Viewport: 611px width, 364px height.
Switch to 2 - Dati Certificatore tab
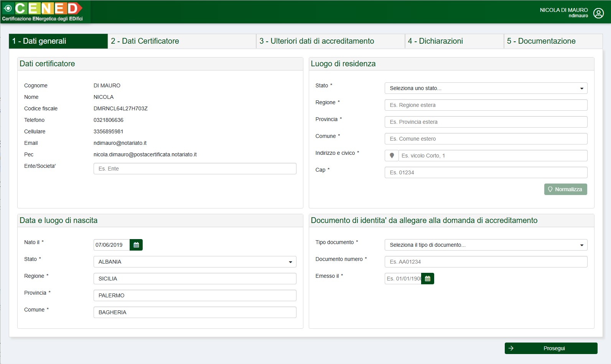[182, 41]
